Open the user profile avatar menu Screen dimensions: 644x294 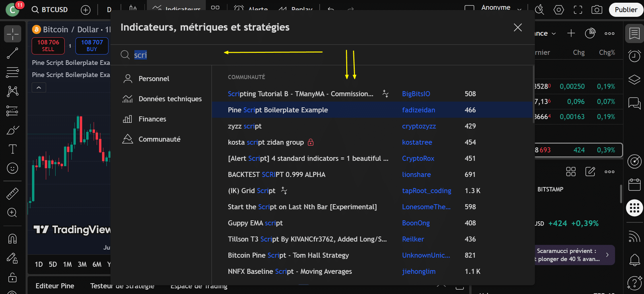(13, 10)
